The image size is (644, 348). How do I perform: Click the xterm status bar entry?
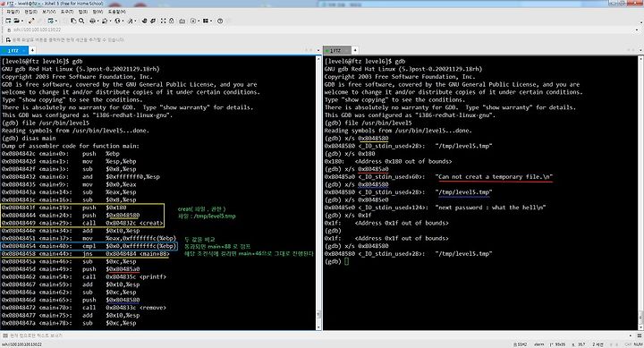click(x=538, y=344)
